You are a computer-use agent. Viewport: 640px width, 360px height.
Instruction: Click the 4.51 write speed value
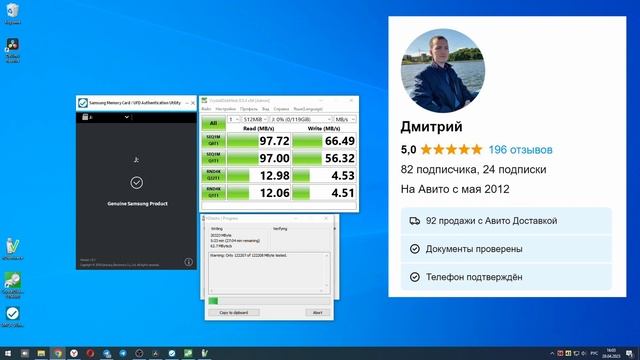343,193
